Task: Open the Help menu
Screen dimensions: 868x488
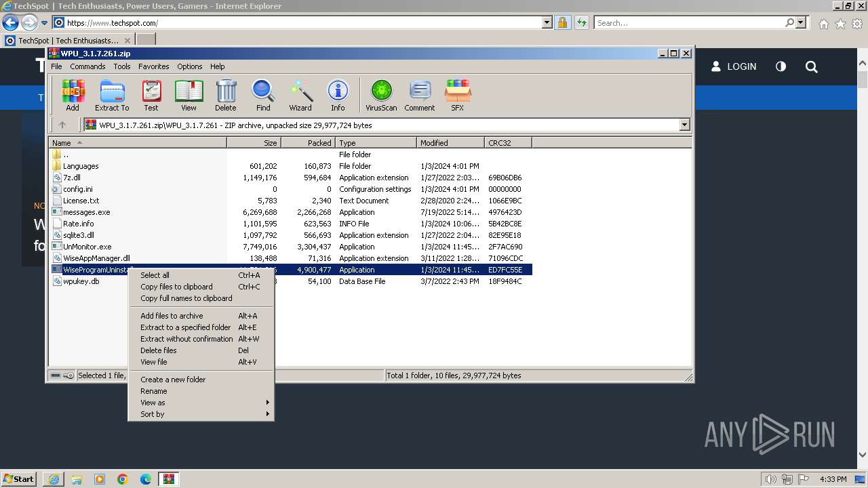Action: (217, 66)
